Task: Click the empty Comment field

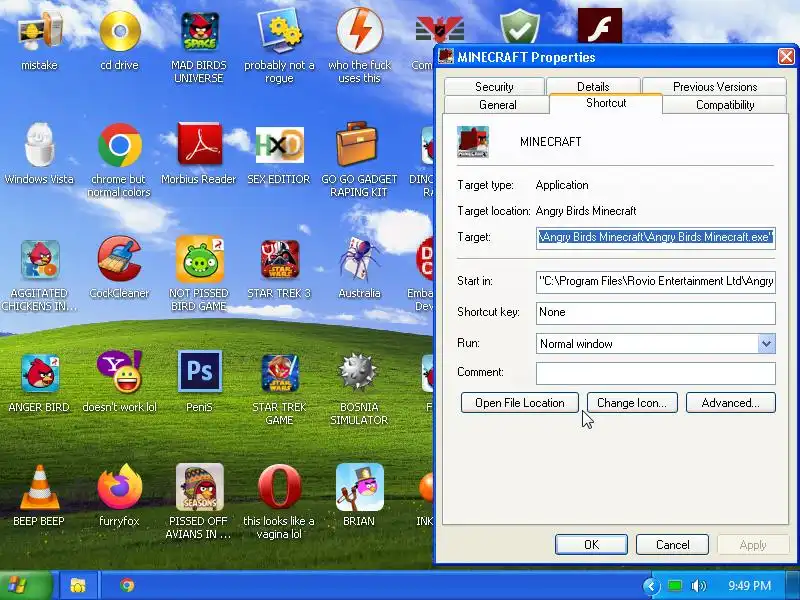Action: [656, 373]
